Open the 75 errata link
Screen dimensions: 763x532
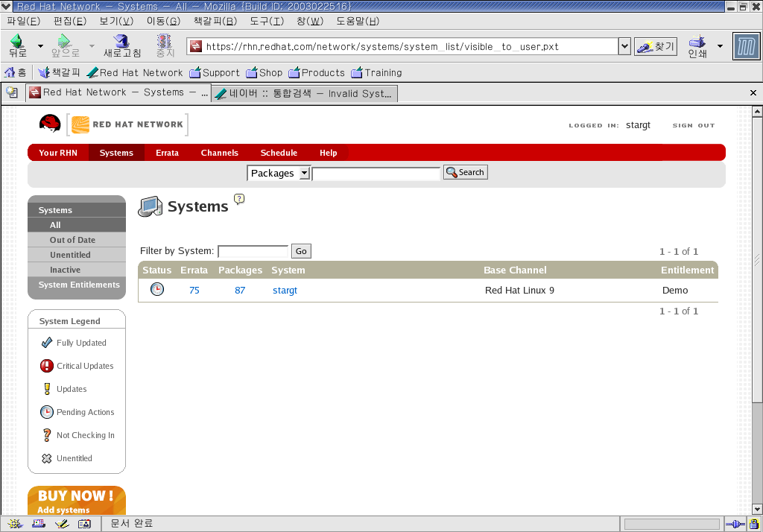[x=194, y=290]
